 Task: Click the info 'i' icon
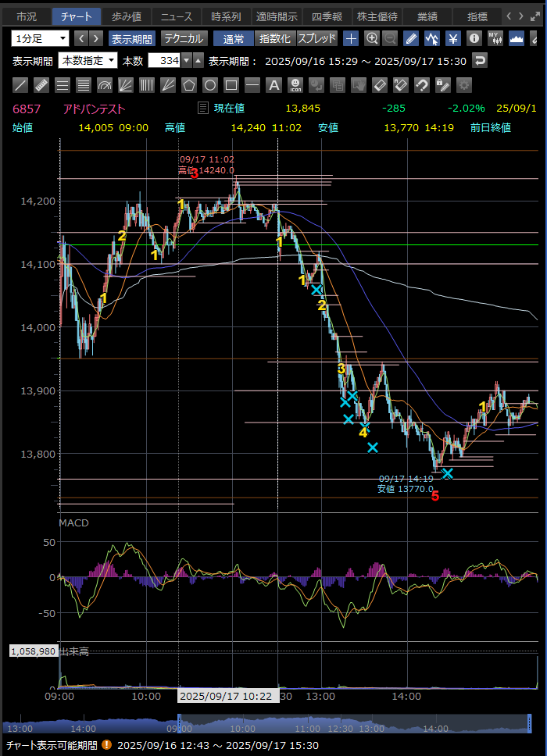(474, 38)
